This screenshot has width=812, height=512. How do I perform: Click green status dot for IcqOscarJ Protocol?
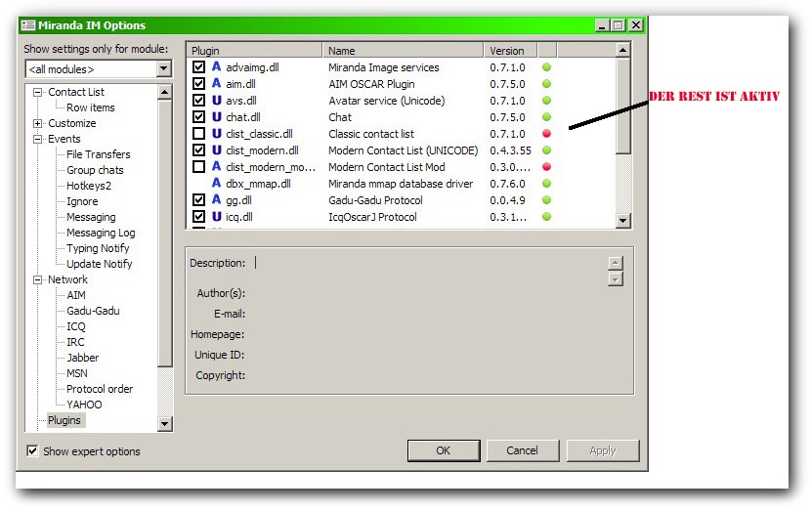(x=546, y=216)
